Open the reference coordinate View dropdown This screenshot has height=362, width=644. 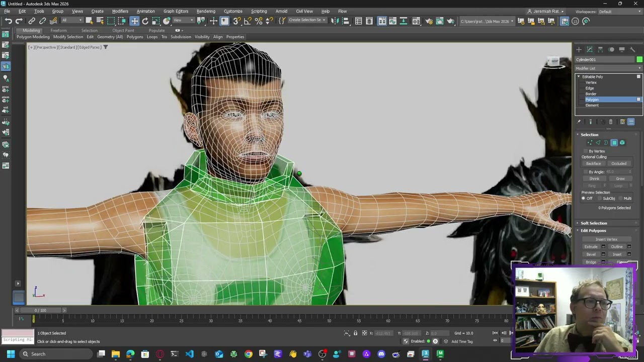click(x=184, y=21)
